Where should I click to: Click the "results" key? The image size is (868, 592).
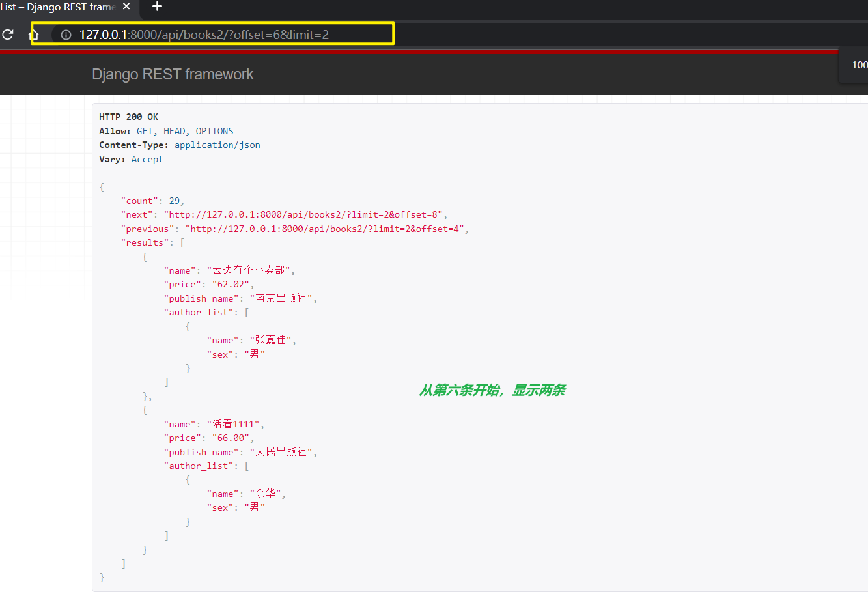145,242
